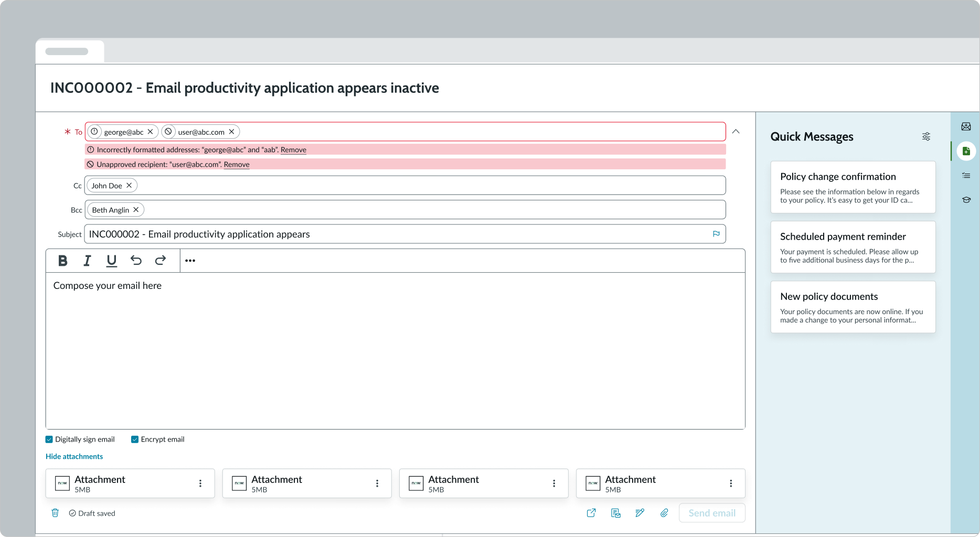Select the Policy change confirmation quick message
Viewport: 980px width, 537px height.
coord(853,187)
